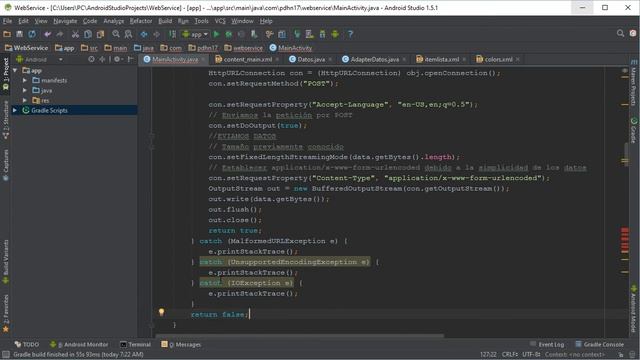Click pdhn17 in the breadcrumb bar
Viewport: 640px width, 360px height.
(x=203, y=48)
